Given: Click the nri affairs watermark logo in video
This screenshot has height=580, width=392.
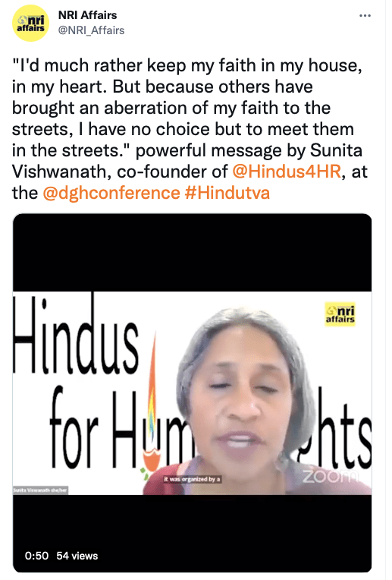Looking at the screenshot, I should [x=340, y=314].
